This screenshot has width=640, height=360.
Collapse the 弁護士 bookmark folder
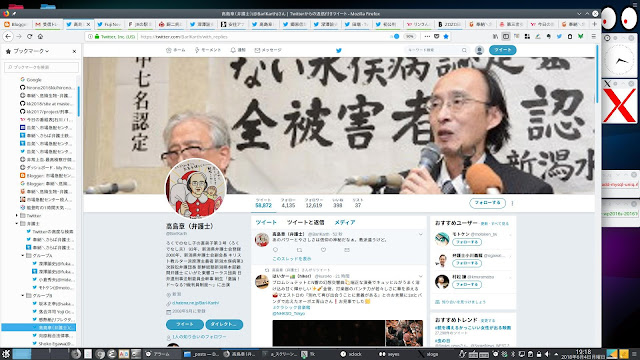click(17, 224)
